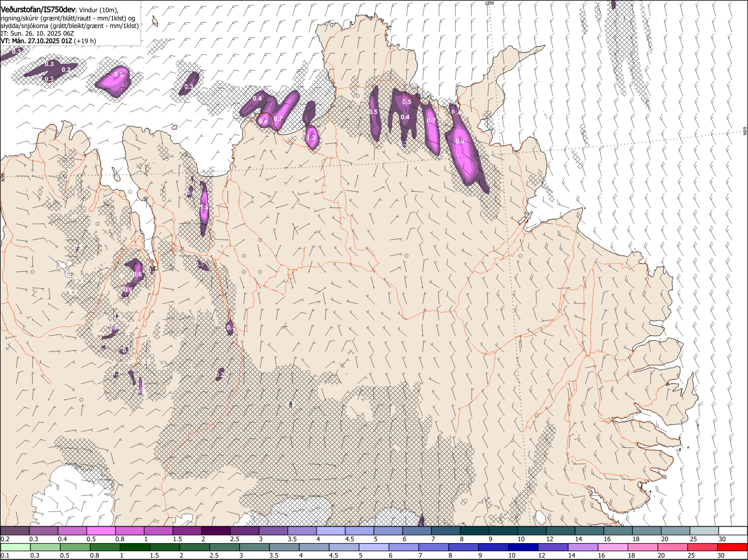748x560 pixels.
Task: Pick the upper-row 25–30 pale grey swatch
Action: tap(705, 530)
